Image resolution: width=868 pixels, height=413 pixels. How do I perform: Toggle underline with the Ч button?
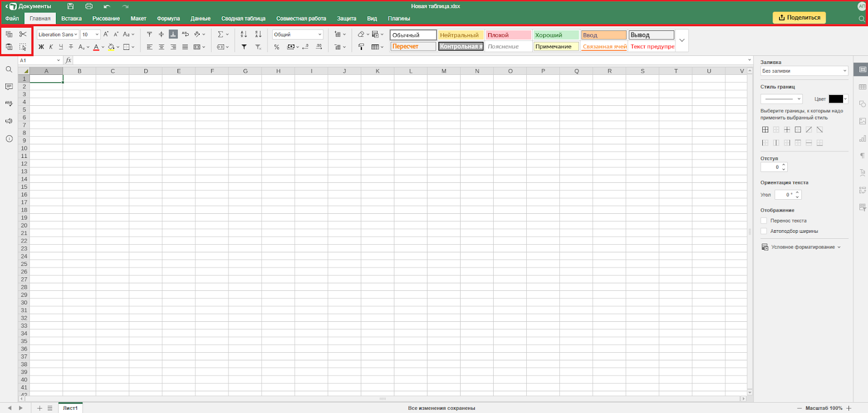coord(61,47)
